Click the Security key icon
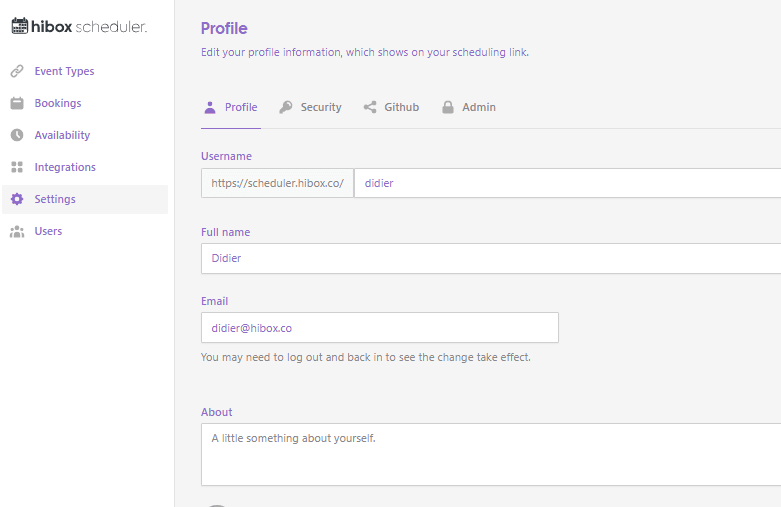The image size is (781, 507). click(x=286, y=107)
